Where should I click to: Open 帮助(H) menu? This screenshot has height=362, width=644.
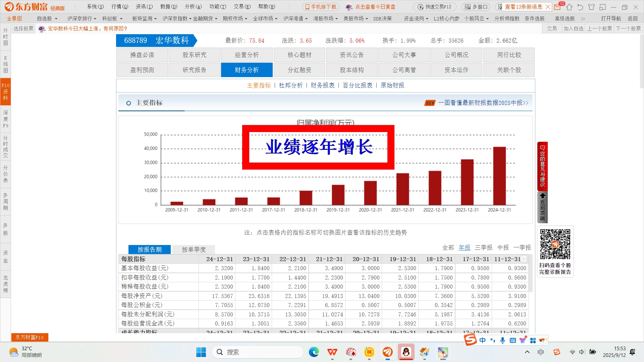tap(267, 7)
